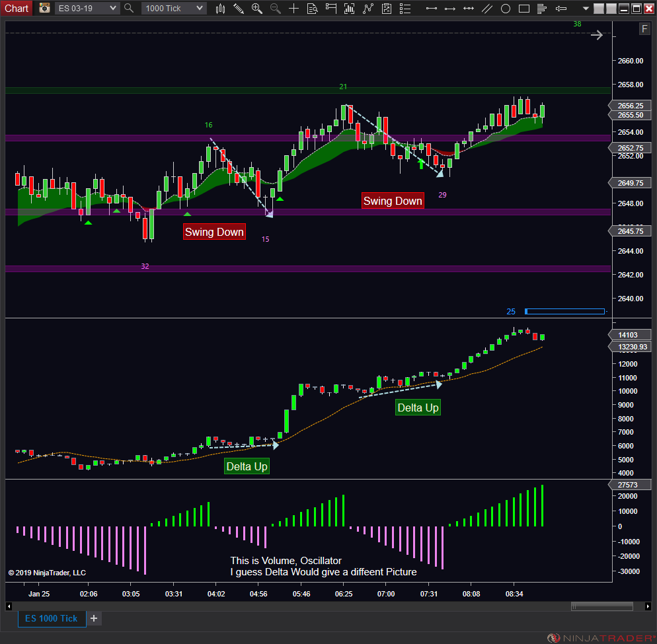
Task: Select the extended line drawing tool
Action: [469, 9]
